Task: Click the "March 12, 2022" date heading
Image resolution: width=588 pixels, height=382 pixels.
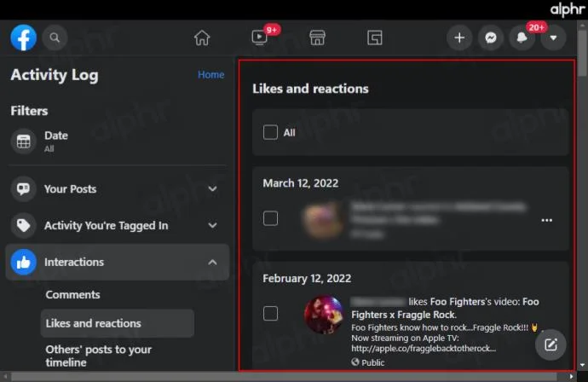Action: [301, 183]
